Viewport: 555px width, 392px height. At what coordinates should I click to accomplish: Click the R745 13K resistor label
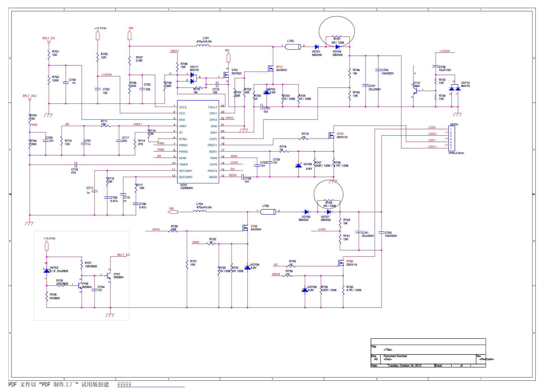click(x=356, y=94)
